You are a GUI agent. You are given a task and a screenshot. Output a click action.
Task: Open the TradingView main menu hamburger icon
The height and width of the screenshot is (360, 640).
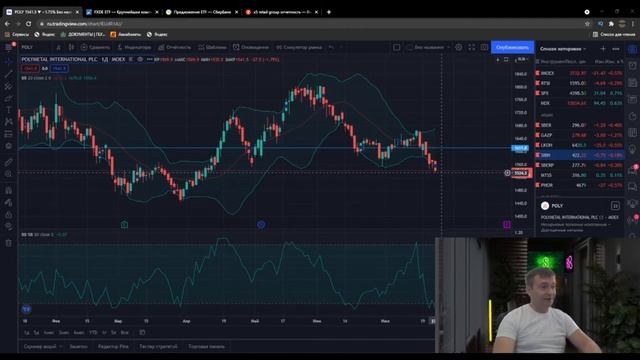tap(8, 47)
